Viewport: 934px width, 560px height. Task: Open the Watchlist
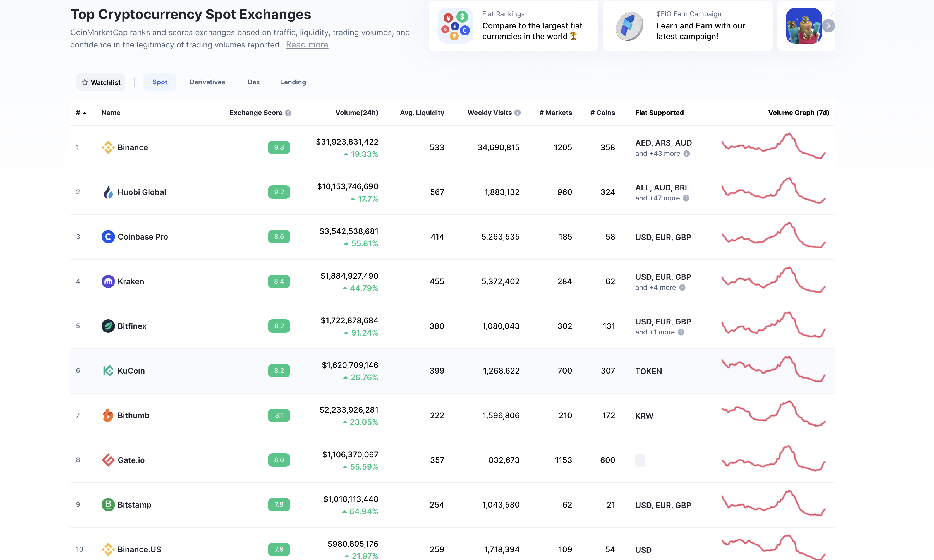[x=101, y=82]
